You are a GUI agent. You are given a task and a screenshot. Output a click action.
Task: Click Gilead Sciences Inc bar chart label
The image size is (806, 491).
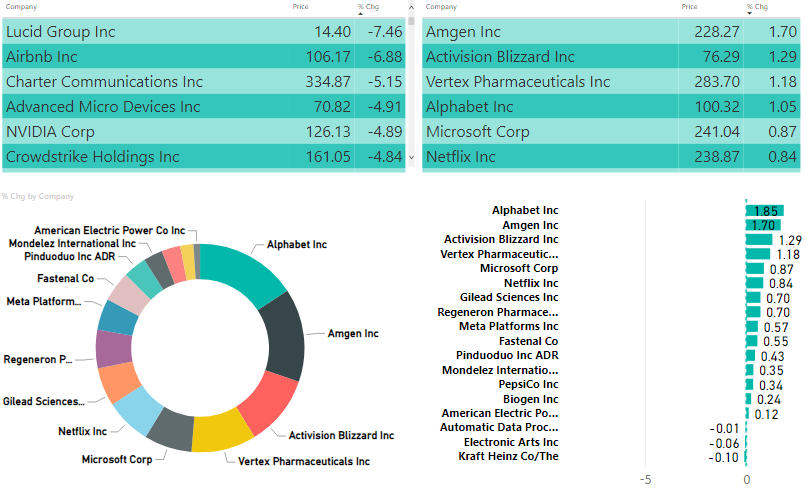509,297
